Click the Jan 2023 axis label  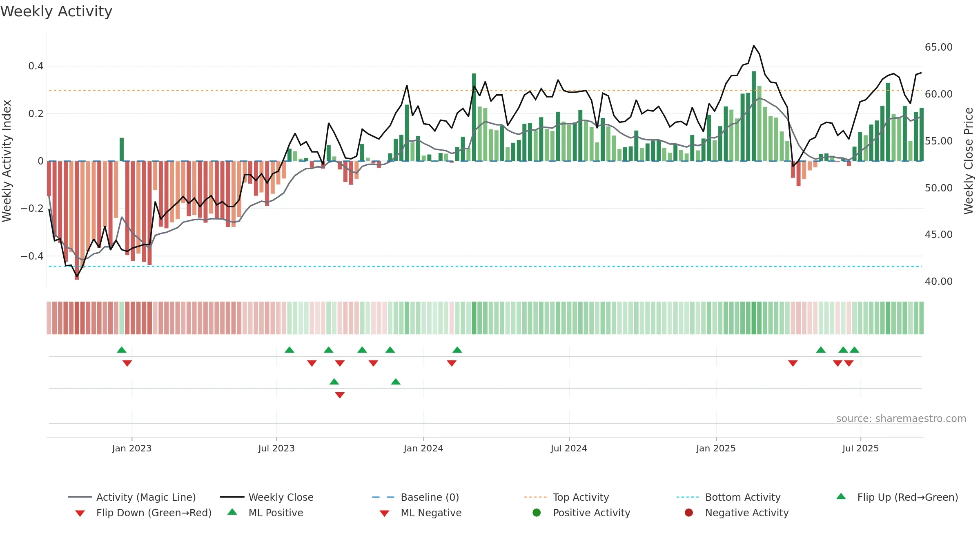(x=132, y=448)
